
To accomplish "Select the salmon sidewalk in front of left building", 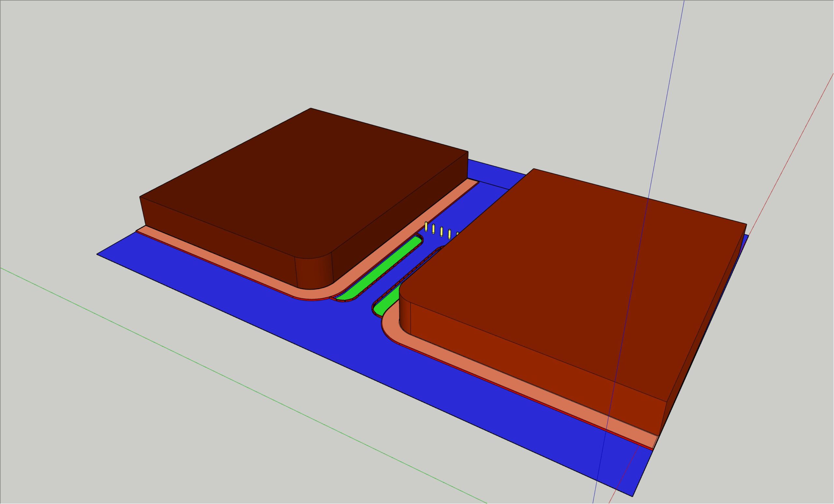I will (x=220, y=260).
